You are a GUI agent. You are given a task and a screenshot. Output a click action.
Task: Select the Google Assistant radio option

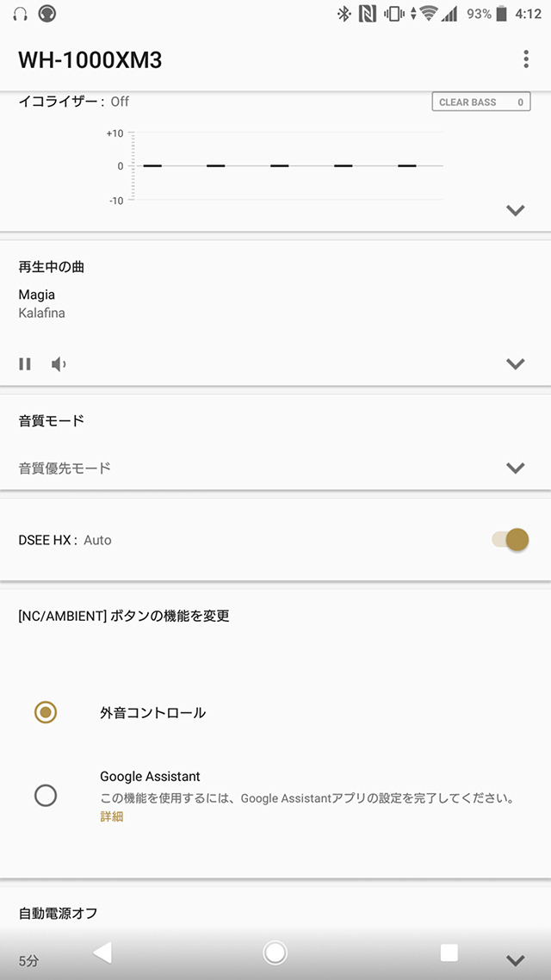46,795
